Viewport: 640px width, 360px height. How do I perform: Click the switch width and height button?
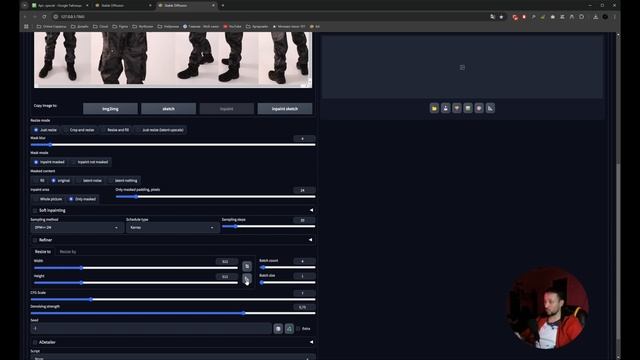pyautogui.click(x=247, y=266)
